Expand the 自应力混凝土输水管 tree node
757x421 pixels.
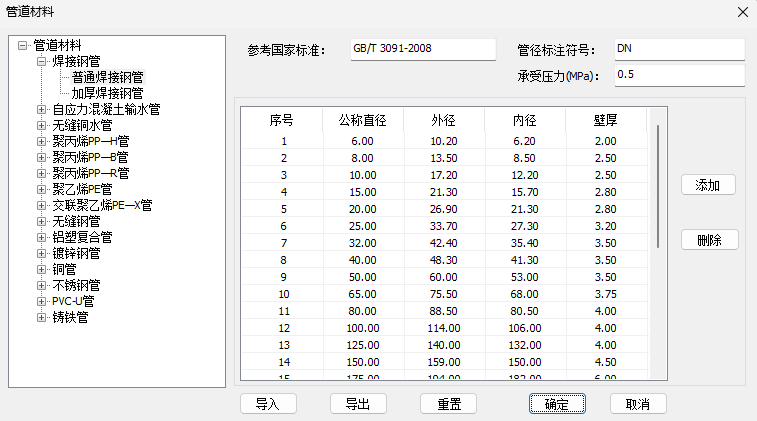point(41,109)
